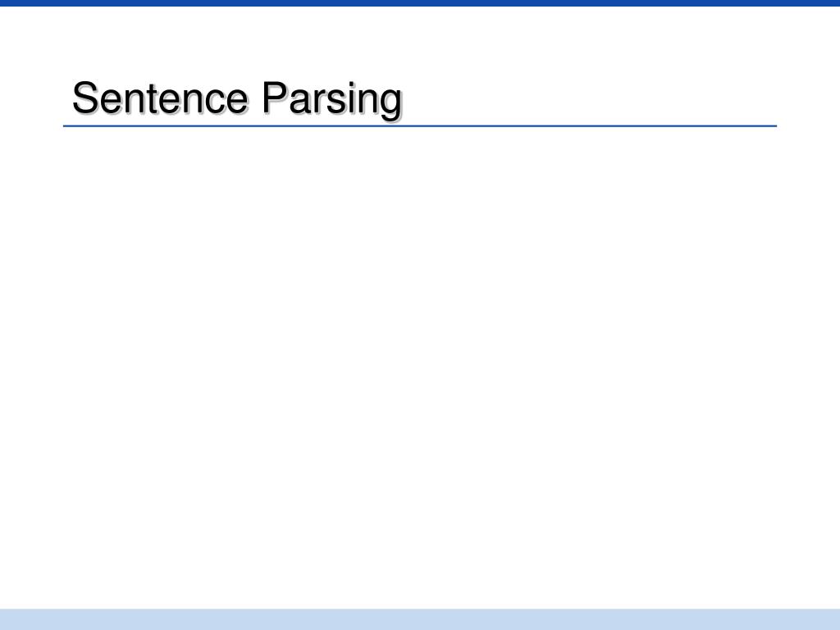840x630 pixels.
Task: Click the dark blue bar at the slide top
Action: point(420,3)
